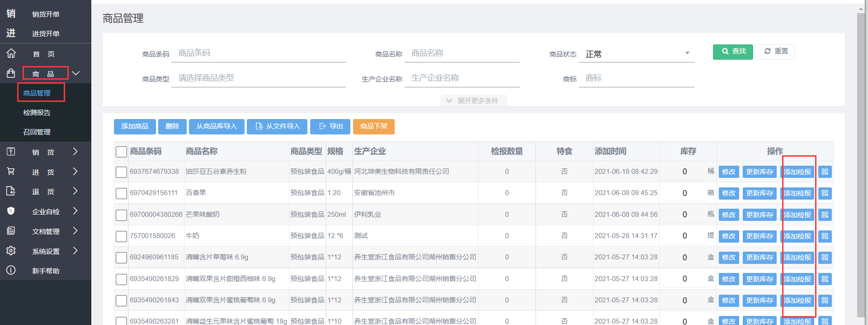Click the shield icon for 企业自检
Viewport: 868px width, 325px height.
tap(11, 211)
